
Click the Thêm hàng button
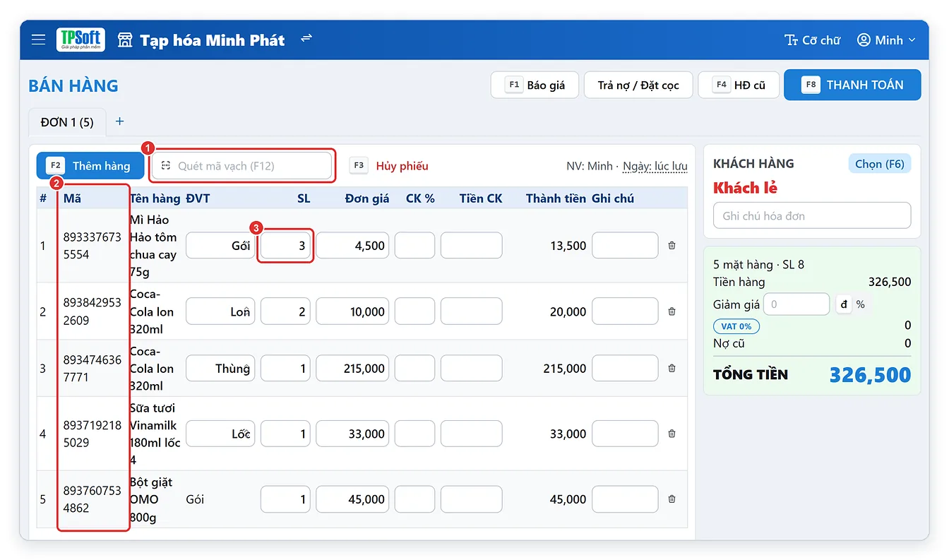pos(90,166)
